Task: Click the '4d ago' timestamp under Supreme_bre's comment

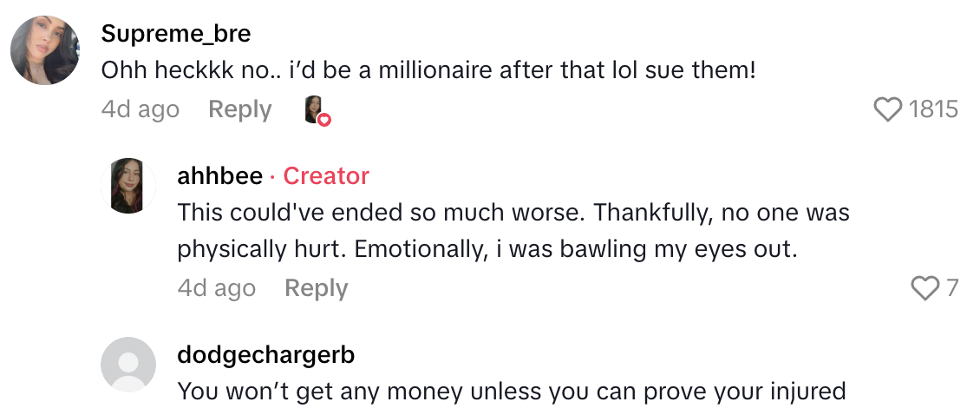Action: (140, 109)
